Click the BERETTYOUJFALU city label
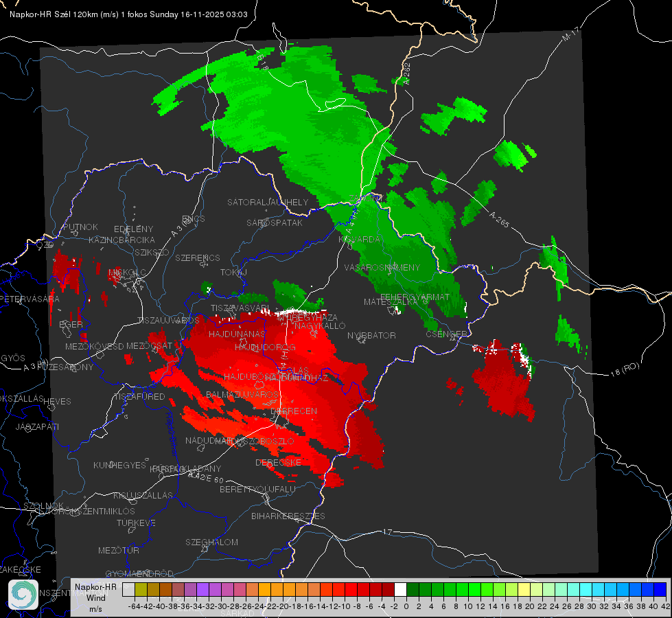The image size is (672, 618). pos(257,489)
